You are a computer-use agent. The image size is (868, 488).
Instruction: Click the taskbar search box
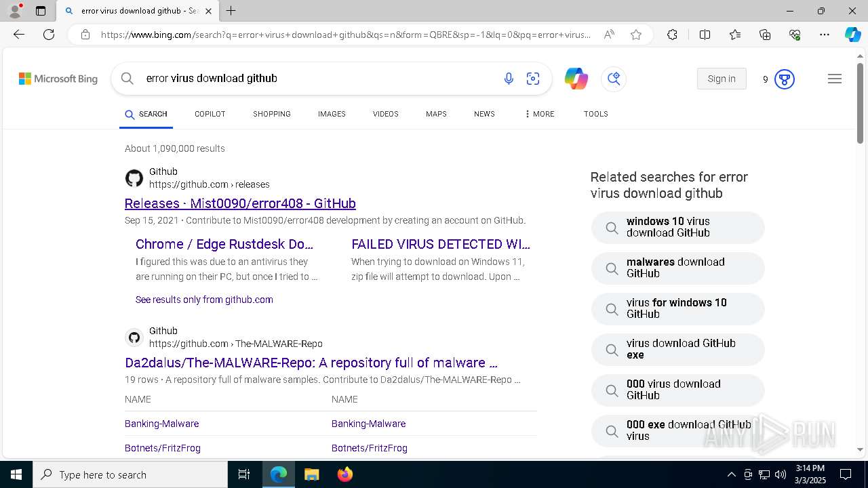pos(130,474)
